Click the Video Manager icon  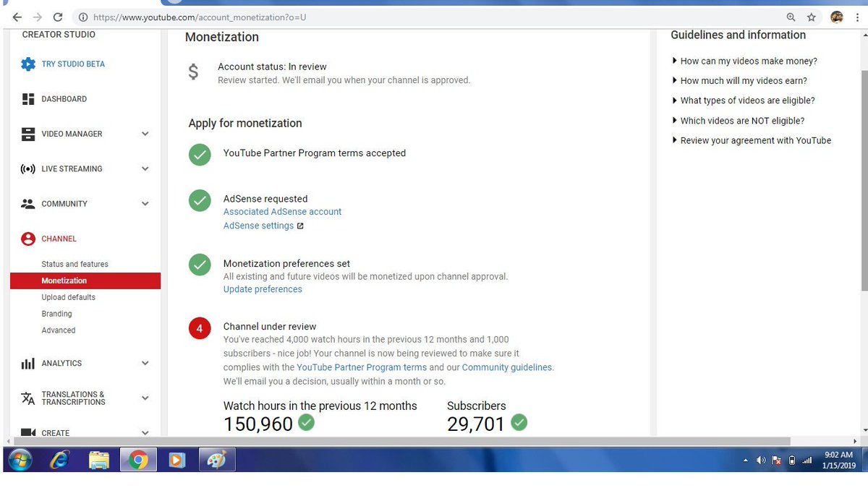pos(28,134)
